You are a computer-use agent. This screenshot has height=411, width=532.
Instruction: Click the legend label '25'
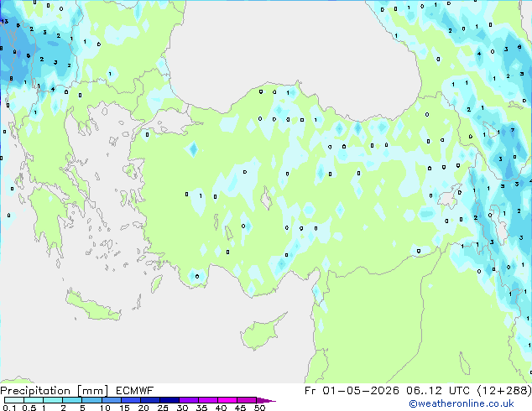click(163, 408)
